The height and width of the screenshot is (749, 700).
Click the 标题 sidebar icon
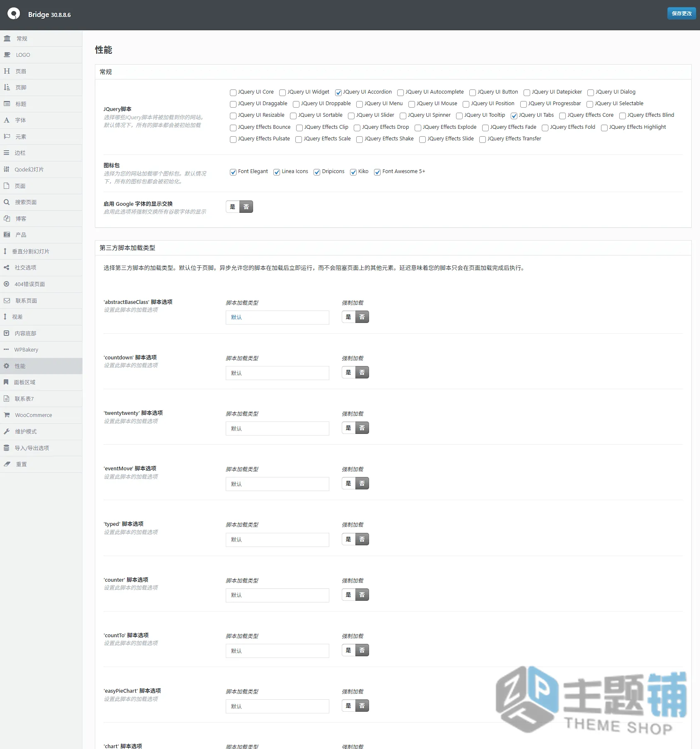tap(7, 104)
